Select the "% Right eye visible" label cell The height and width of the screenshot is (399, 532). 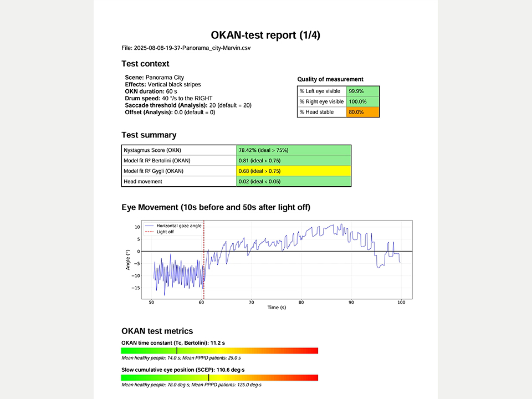322,101
